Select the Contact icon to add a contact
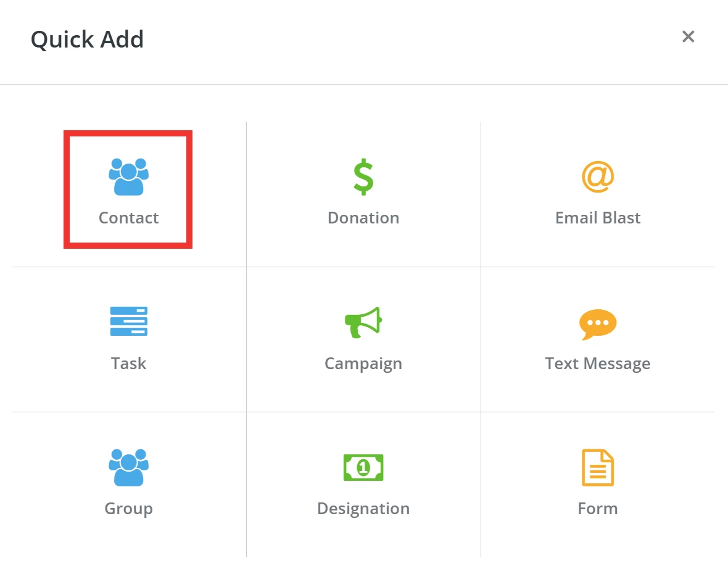This screenshot has height=587, width=728. [128, 175]
